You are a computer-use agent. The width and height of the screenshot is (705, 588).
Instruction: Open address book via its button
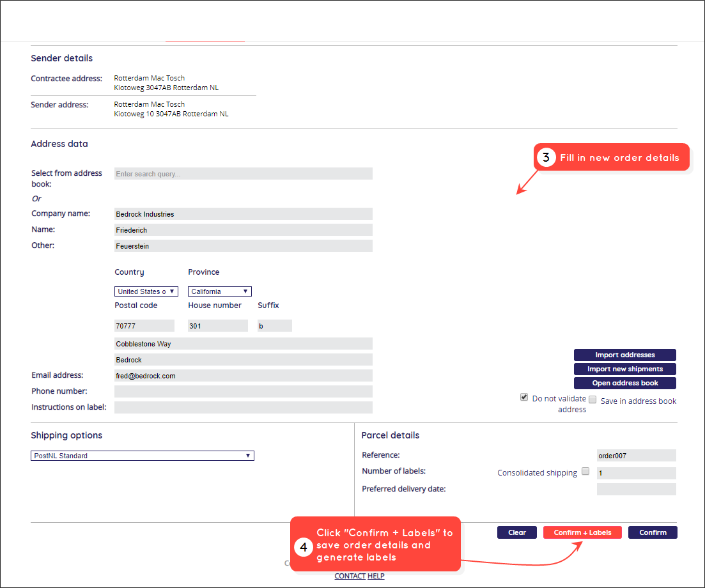[625, 383]
